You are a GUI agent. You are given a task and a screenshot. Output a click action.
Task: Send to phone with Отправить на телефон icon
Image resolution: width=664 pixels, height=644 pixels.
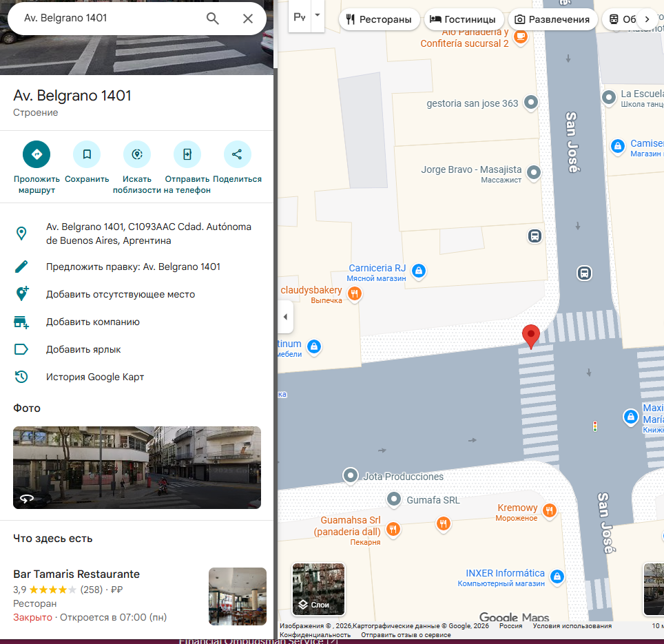coord(187,154)
